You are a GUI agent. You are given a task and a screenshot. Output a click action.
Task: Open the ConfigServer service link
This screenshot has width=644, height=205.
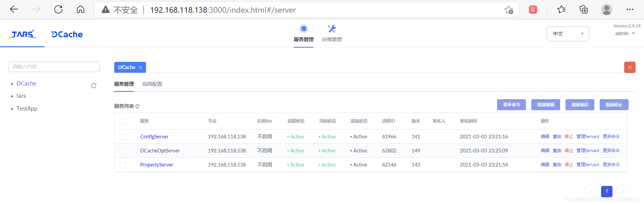[154, 137]
